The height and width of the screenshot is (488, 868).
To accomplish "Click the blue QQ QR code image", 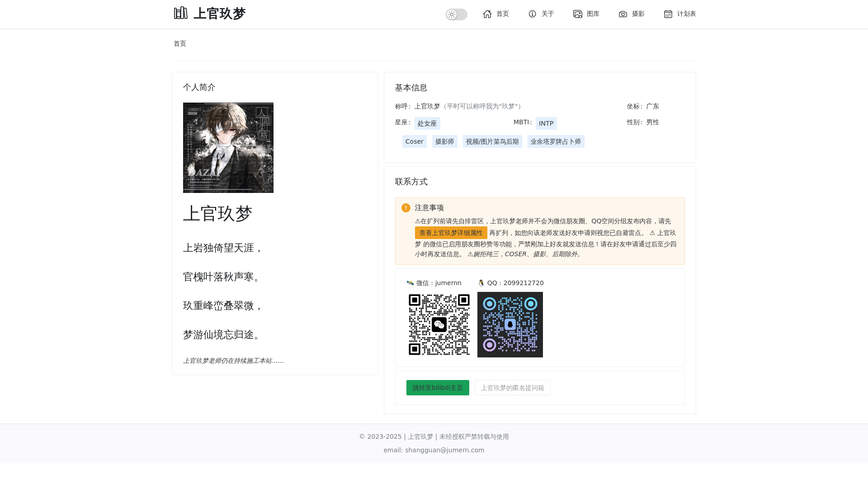I will click(510, 324).
